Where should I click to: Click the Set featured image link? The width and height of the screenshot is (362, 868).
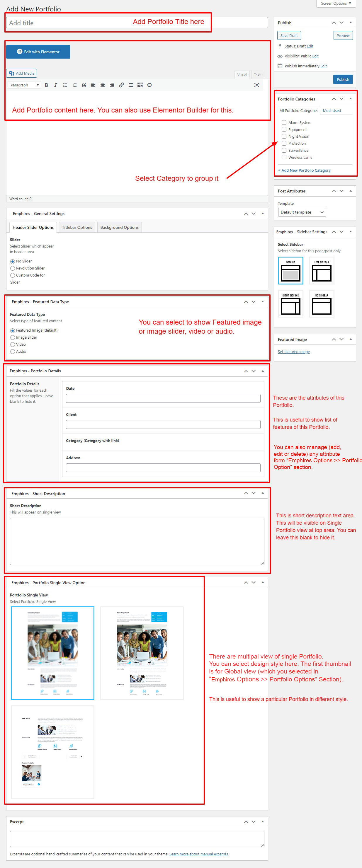293,352
